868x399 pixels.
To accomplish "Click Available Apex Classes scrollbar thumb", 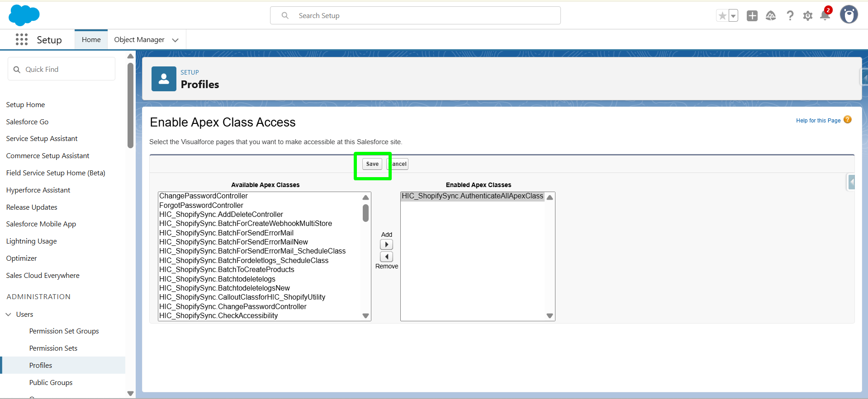I will [365, 213].
